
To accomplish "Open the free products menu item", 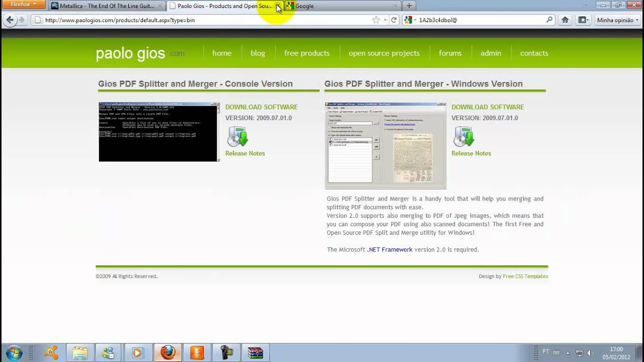I will coord(307,53).
